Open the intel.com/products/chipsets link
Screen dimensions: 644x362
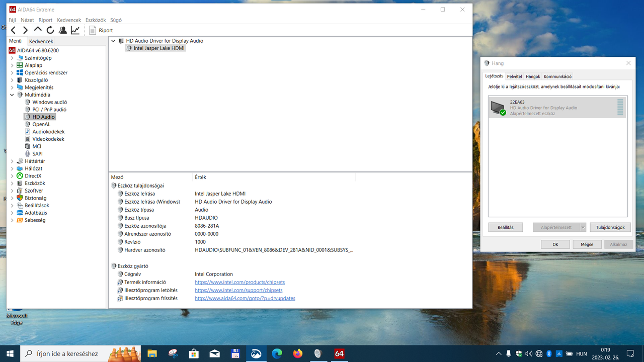tap(238, 282)
